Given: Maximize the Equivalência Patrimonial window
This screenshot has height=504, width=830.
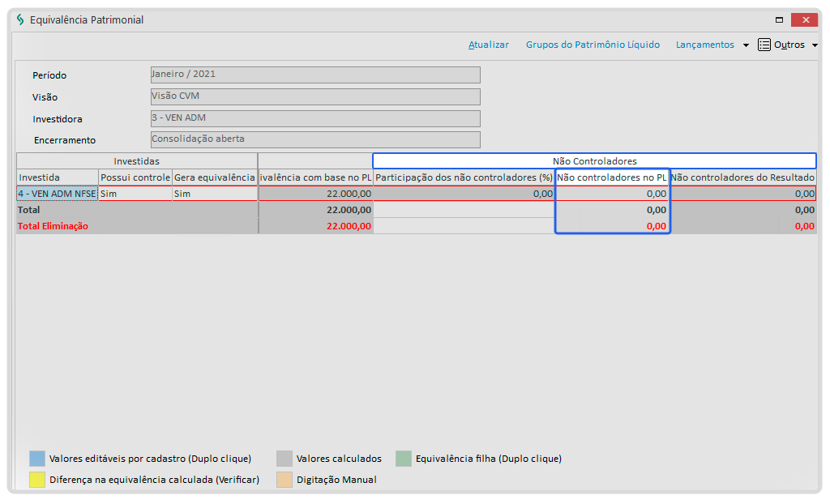Looking at the screenshot, I should pos(779,19).
